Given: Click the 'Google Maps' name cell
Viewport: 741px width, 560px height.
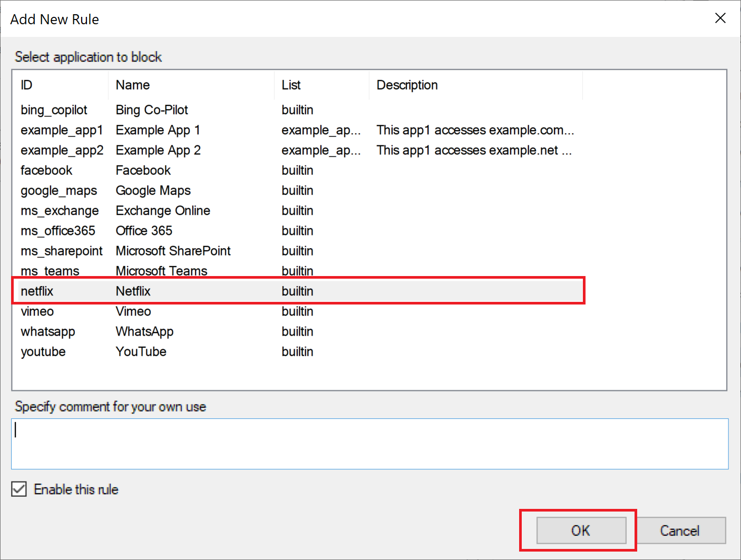Looking at the screenshot, I should coord(153,191).
